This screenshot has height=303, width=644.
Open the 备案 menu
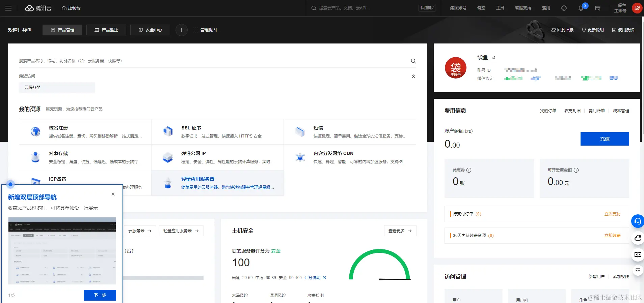coord(481,8)
